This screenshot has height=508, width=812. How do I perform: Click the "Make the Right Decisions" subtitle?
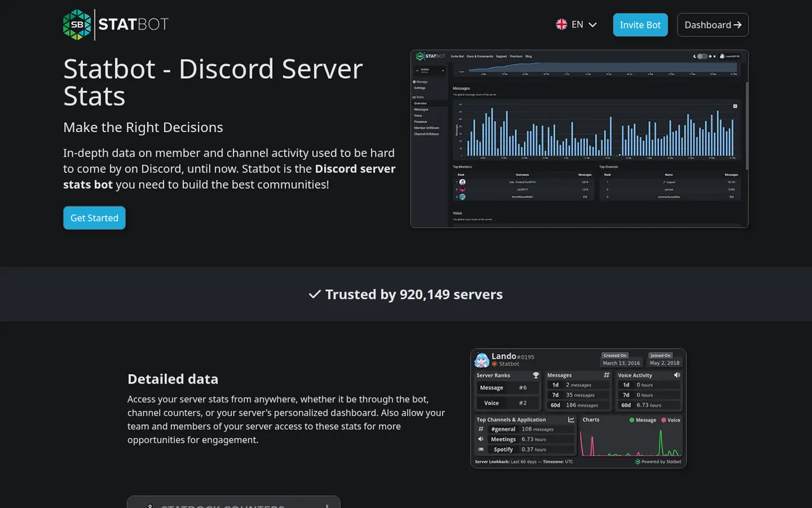143,127
